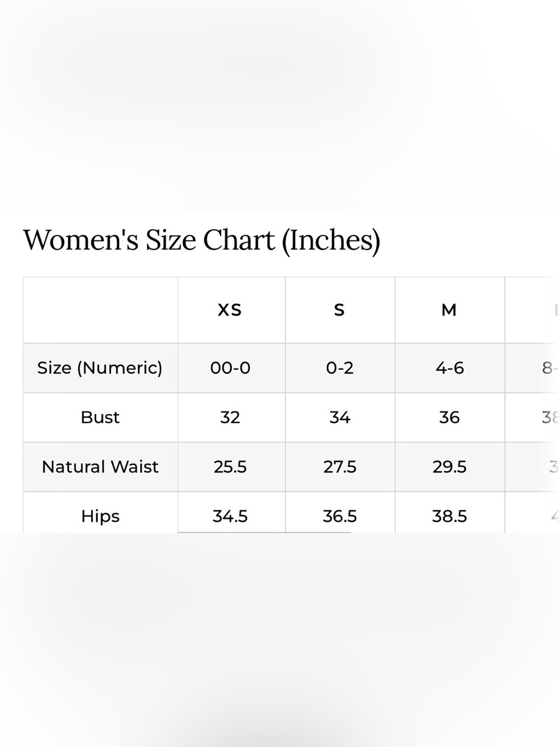The width and height of the screenshot is (560, 747).
Task: Select the XS column header
Action: [230, 310]
